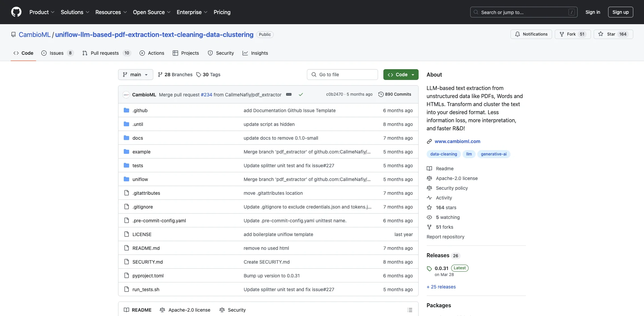
Task: Open the run_tests.sh file
Action: (x=146, y=289)
